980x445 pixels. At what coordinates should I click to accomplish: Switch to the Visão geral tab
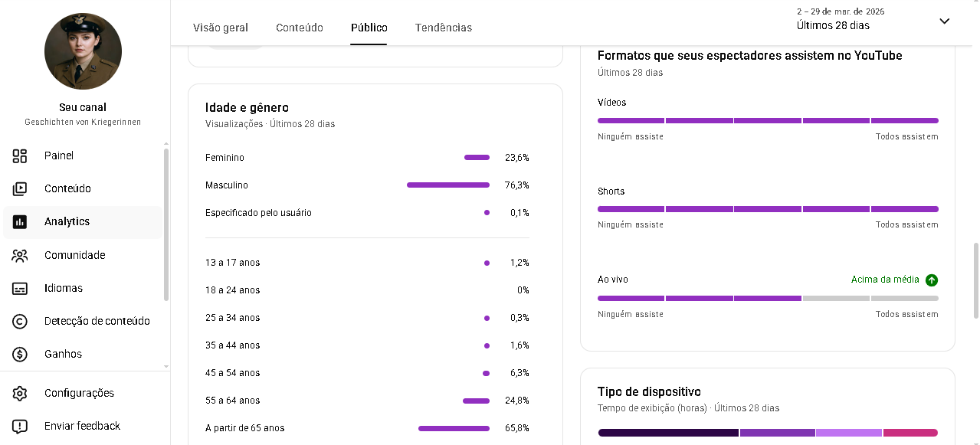pos(221,28)
